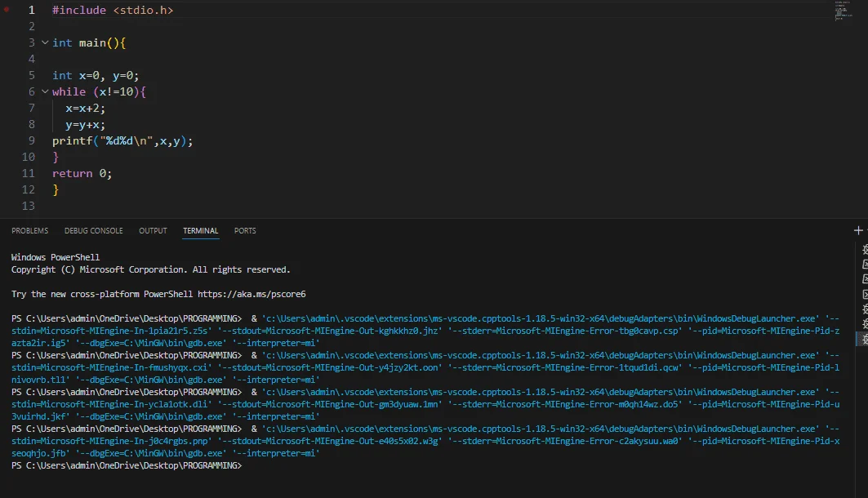Open the DEBUG CONSOLE tab
Image resolution: width=868 pixels, height=498 pixels.
pyautogui.click(x=94, y=231)
